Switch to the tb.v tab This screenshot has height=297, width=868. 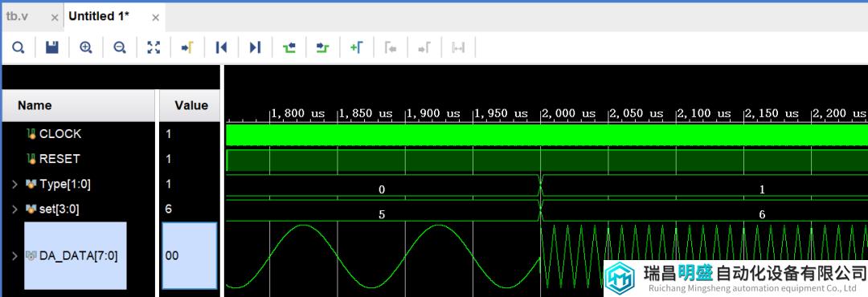17,17
